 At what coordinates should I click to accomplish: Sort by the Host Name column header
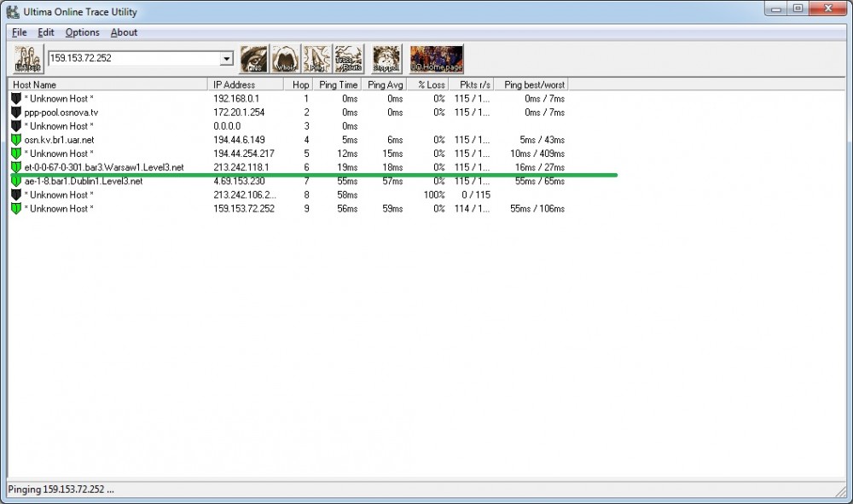coord(107,84)
